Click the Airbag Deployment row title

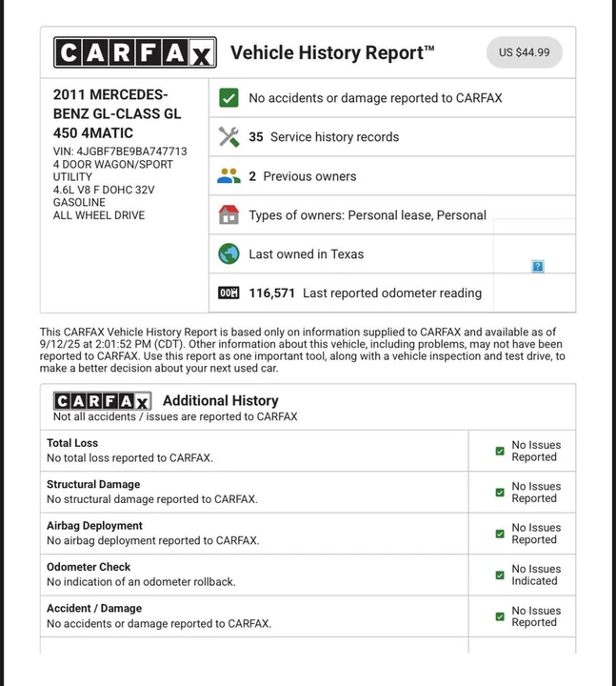click(94, 525)
